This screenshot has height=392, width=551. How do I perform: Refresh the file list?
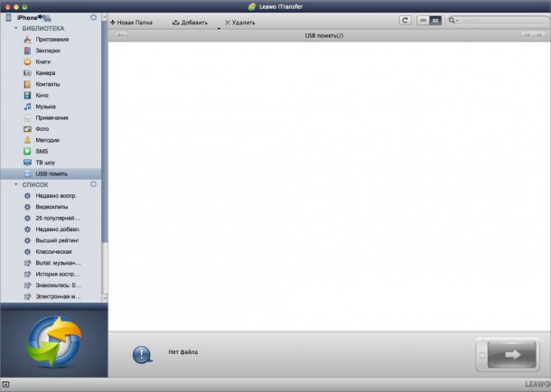406,21
